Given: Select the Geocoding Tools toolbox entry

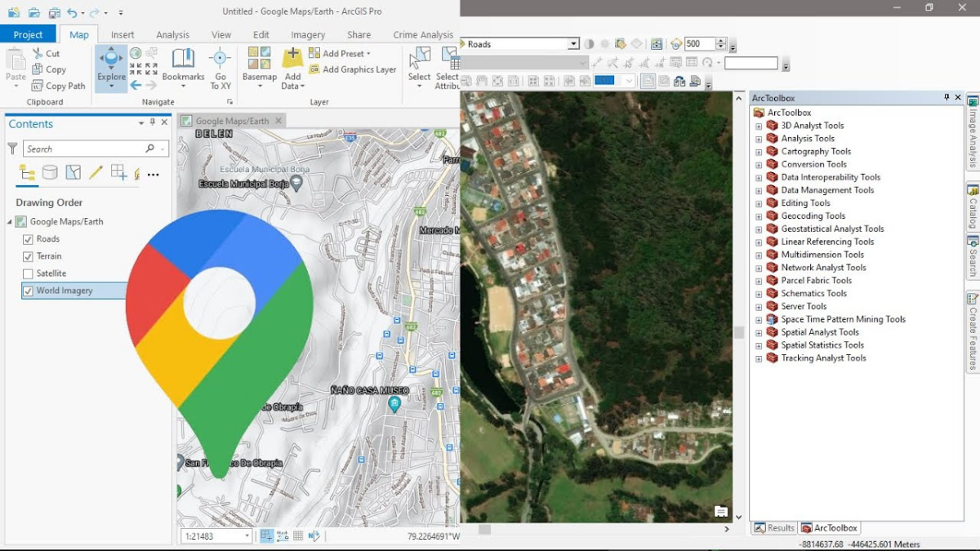Looking at the screenshot, I should point(813,216).
